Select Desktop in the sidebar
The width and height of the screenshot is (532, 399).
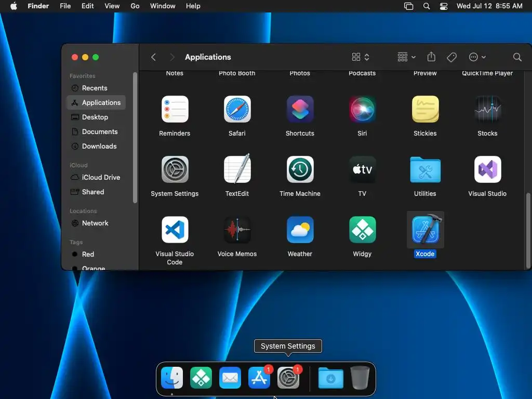coord(96,117)
